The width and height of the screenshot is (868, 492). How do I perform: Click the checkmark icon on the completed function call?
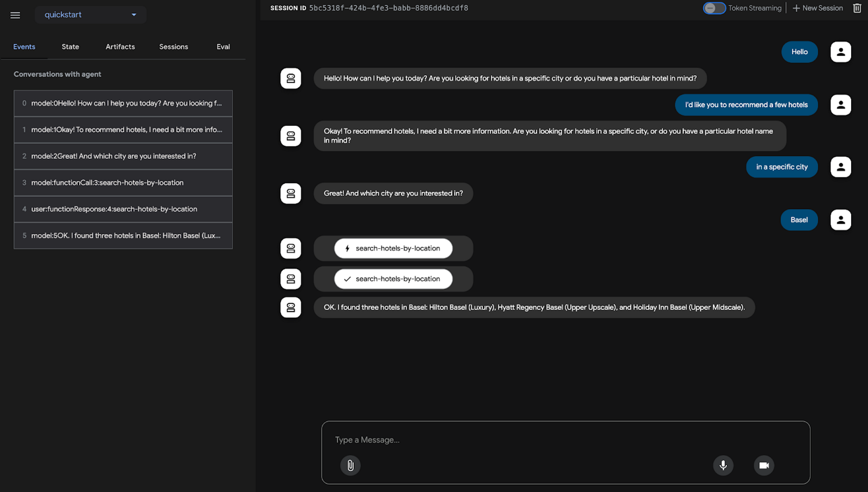tap(346, 279)
